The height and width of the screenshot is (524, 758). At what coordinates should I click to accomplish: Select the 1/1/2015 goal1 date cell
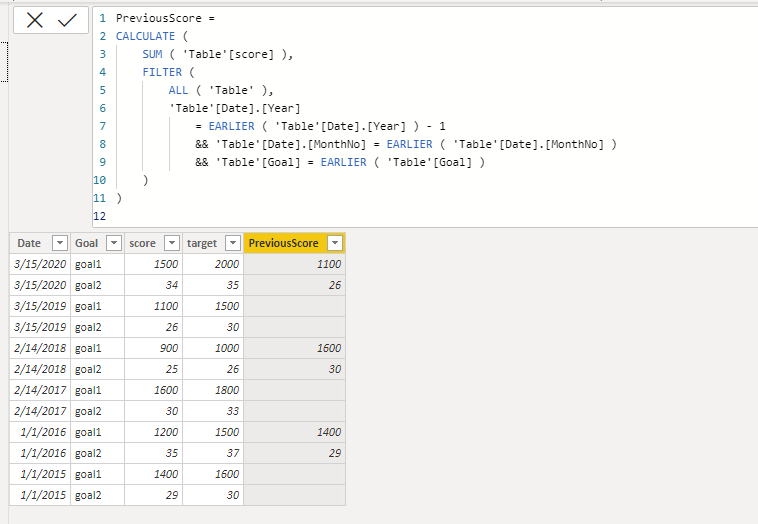pos(40,474)
